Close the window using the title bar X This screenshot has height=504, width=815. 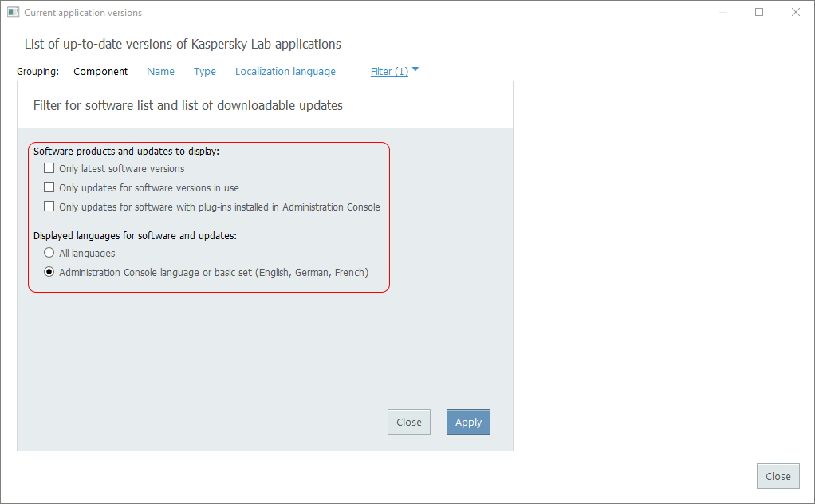pyautogui.click(x=796, y=13)
